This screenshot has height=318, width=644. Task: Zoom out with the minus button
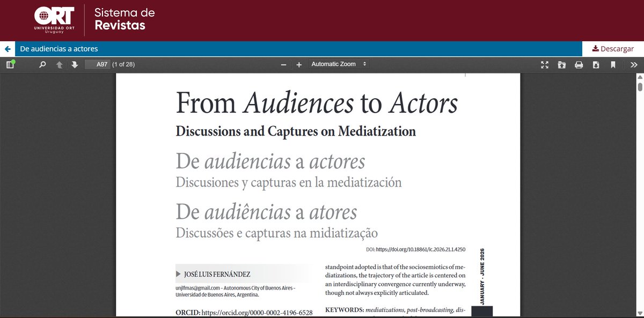click(283, 64)
